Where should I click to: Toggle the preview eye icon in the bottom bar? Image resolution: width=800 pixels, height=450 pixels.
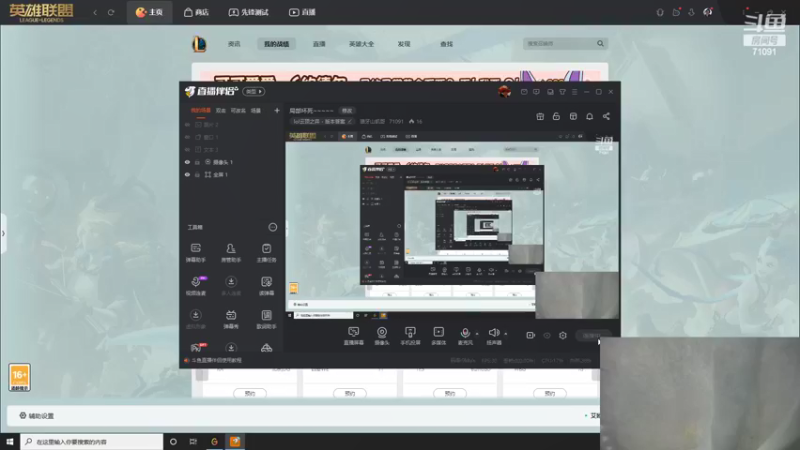pyautogui.click(x=547, y=335)
